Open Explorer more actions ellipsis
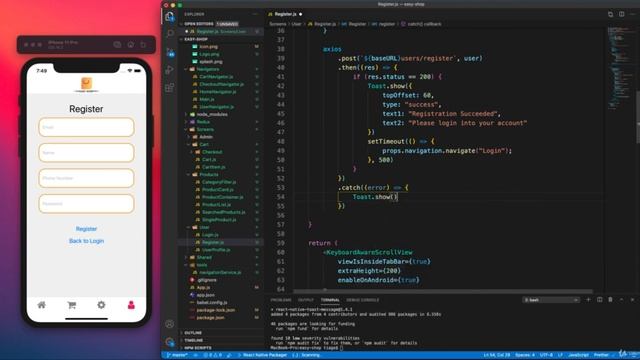 (255, 14)
